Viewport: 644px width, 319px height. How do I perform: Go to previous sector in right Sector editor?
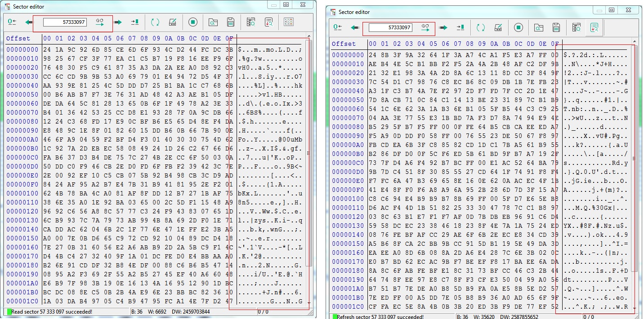point(355,28)
